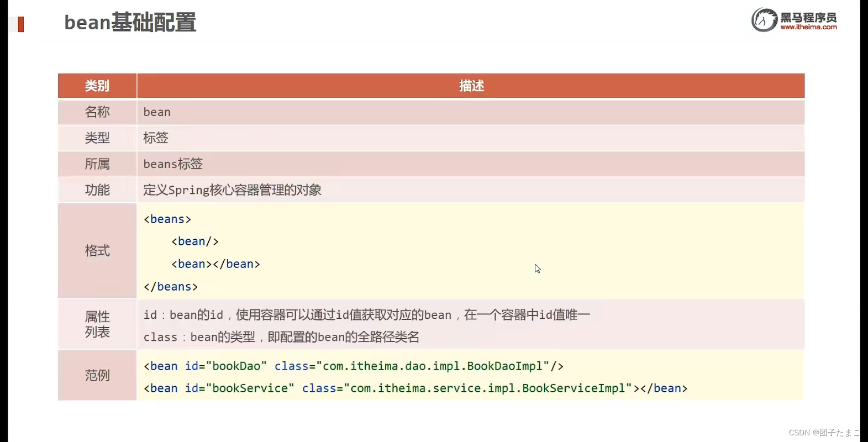Viewport: 868px width, 442px height.
Task: Select the '类别' column header
Action: [97, 86]
